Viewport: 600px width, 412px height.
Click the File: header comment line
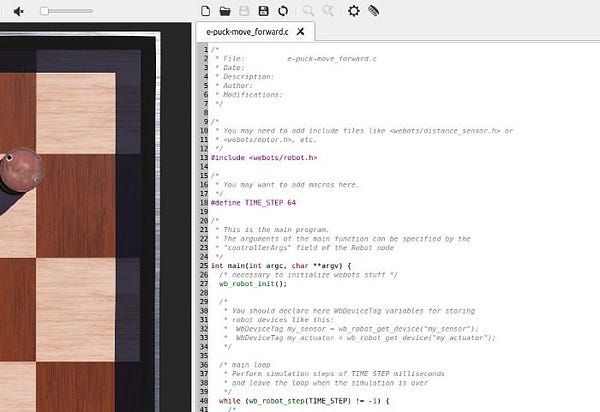click(x=296, y=59)
